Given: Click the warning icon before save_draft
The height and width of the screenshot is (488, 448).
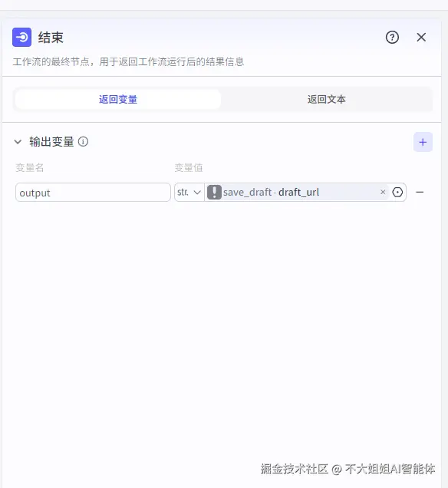Looking at the screenshot, I should point(214,192).
